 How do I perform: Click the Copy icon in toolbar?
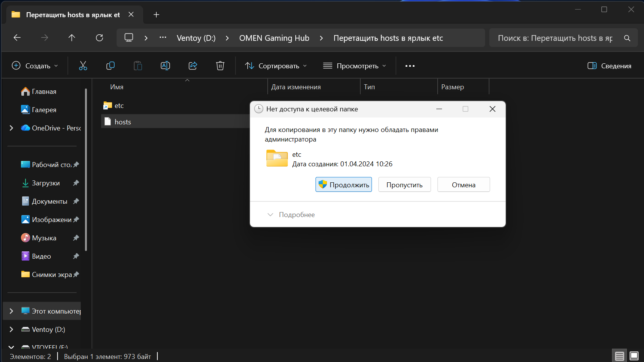[x=111, y=66]
